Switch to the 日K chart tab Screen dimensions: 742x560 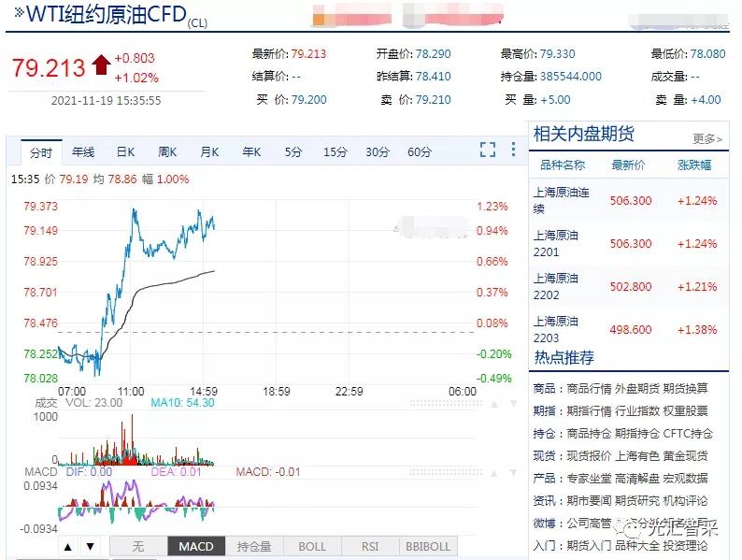pyautogui.click(x=125, y=151)
